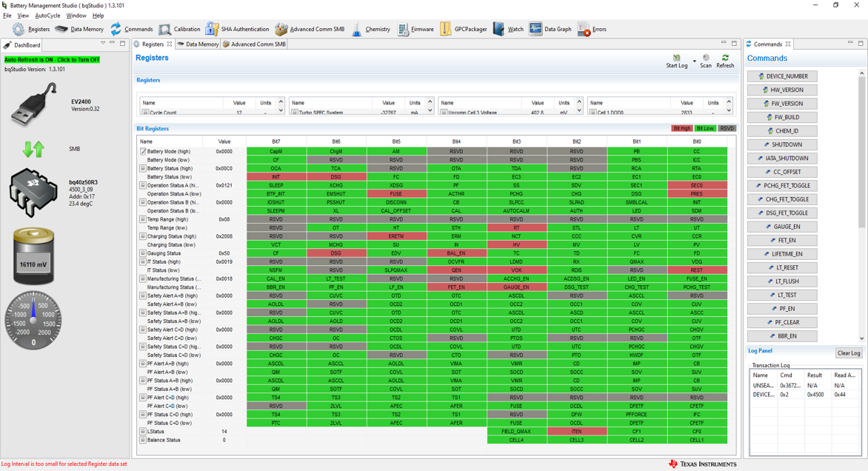Minimize the DashBoard panel
This screenshot has height=471, width=868.
point(113,43)
